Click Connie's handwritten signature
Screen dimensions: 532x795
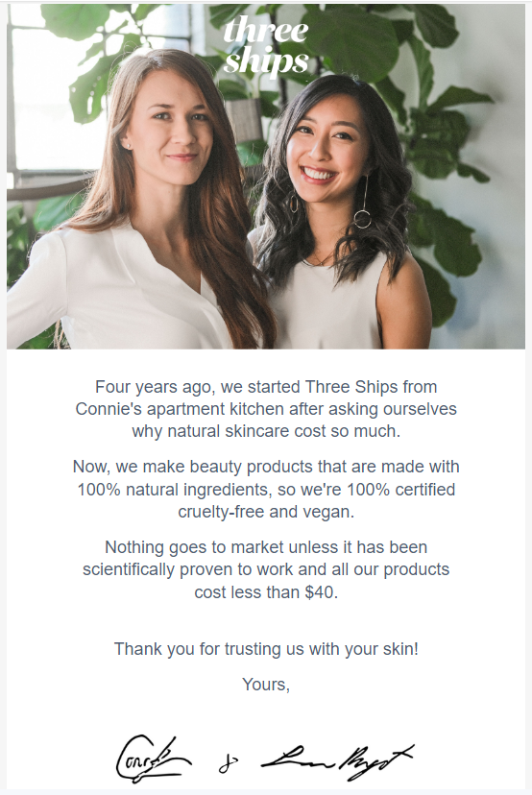(153, 759)
